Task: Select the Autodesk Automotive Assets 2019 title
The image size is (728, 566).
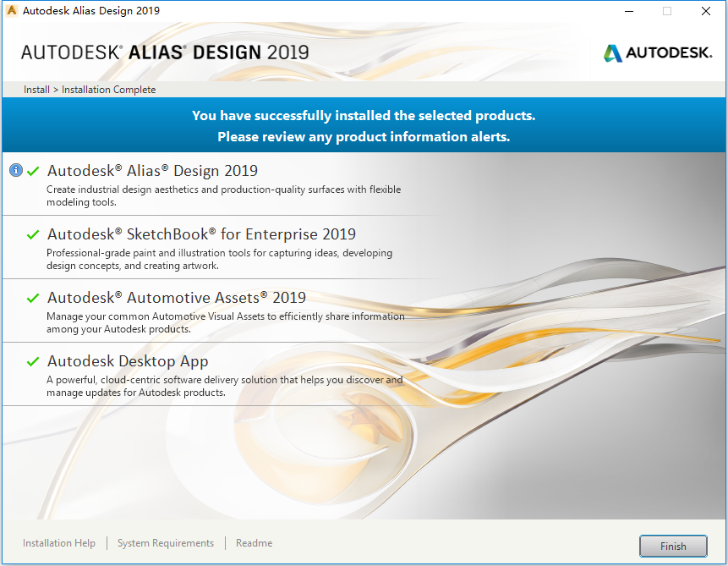Action: 177,298
